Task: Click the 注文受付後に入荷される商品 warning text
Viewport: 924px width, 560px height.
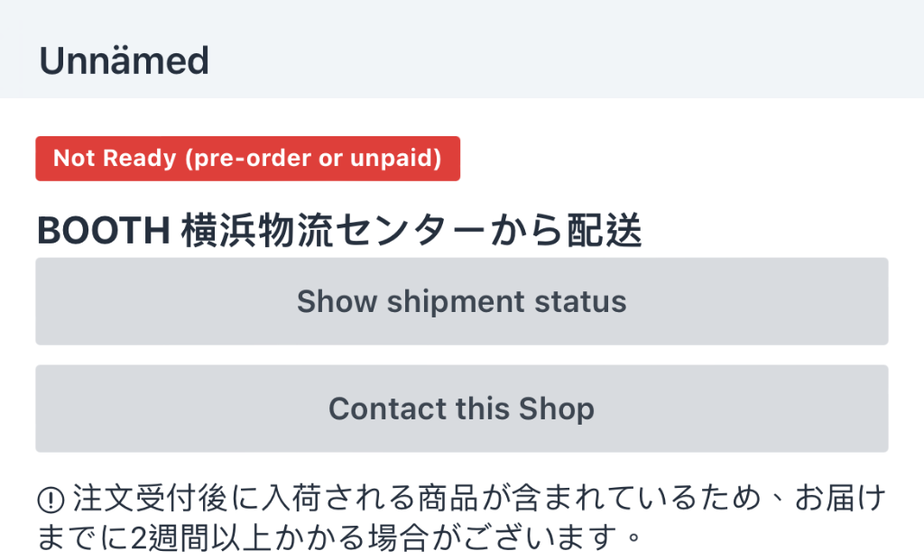Action: [461, 518]
